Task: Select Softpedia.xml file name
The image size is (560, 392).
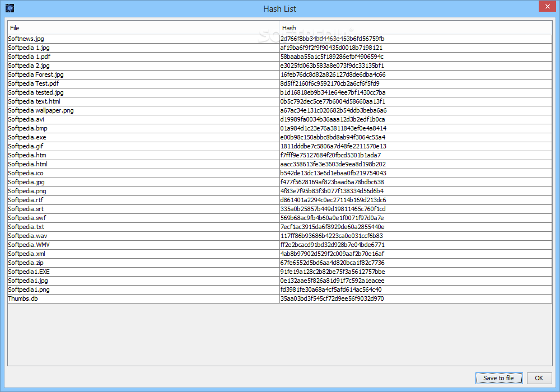Action: point(27,254)
